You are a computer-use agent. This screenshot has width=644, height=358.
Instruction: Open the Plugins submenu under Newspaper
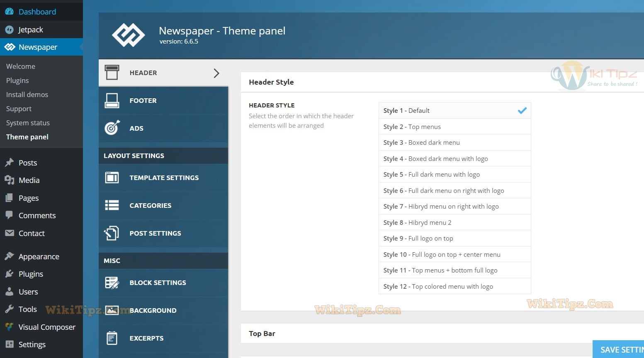click(x=17, y=80)
